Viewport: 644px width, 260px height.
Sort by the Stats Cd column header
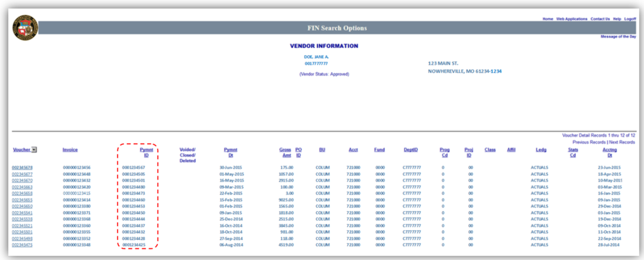(x=573, y=153)
